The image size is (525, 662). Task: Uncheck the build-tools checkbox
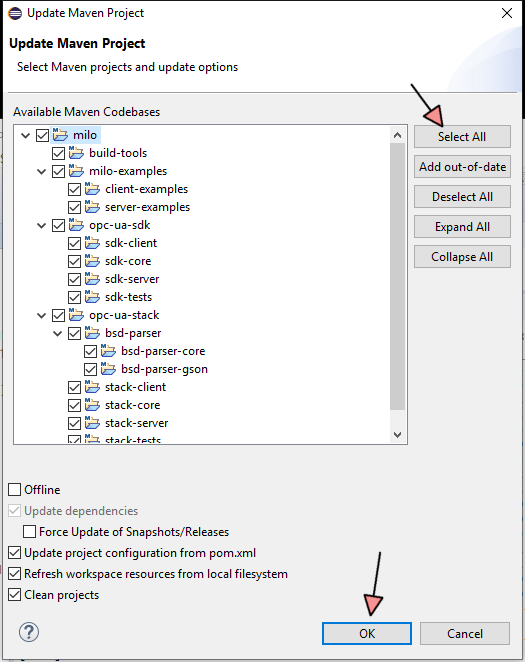[x=58, y=153]
